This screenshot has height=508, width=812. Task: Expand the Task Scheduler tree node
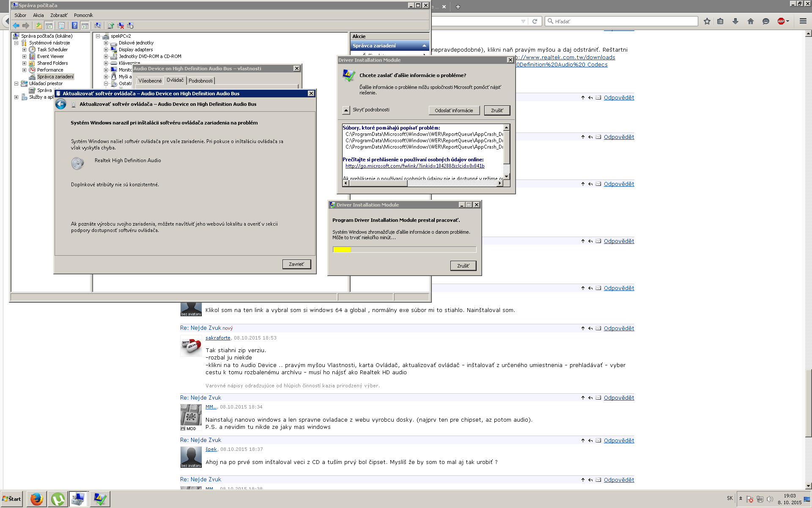click(x=24, y=50)
